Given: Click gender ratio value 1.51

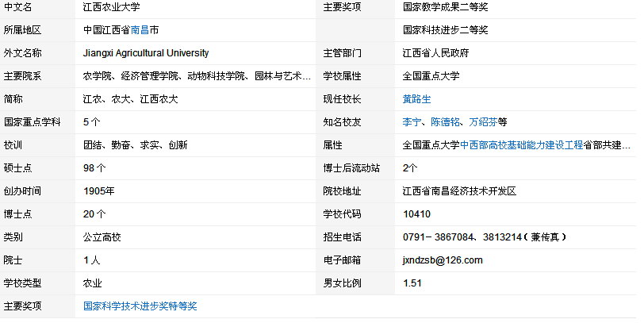Looking at the screenshot, I should [x=412, y=283].
